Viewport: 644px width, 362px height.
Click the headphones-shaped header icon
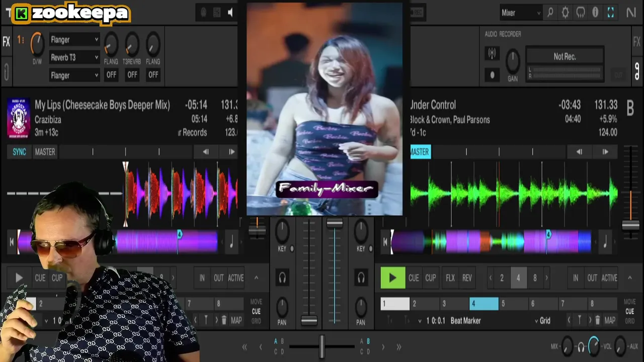[x=580, y=13]
